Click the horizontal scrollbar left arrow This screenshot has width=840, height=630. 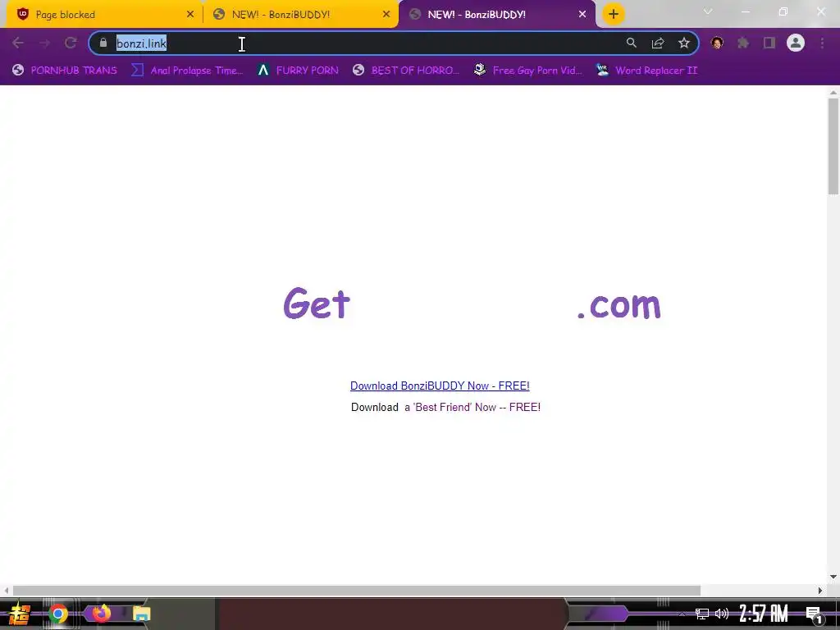tap(6, 591)
